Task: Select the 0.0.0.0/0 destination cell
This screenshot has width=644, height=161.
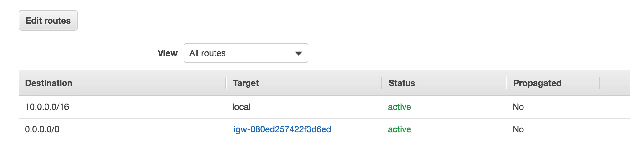Action: [x=42, y=129]
